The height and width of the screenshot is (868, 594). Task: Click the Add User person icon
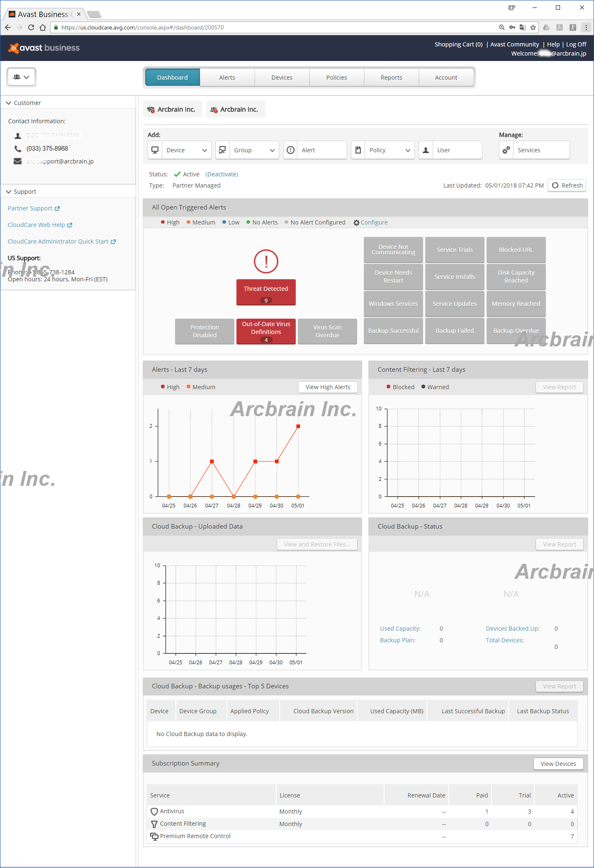(x=426, y=150)
